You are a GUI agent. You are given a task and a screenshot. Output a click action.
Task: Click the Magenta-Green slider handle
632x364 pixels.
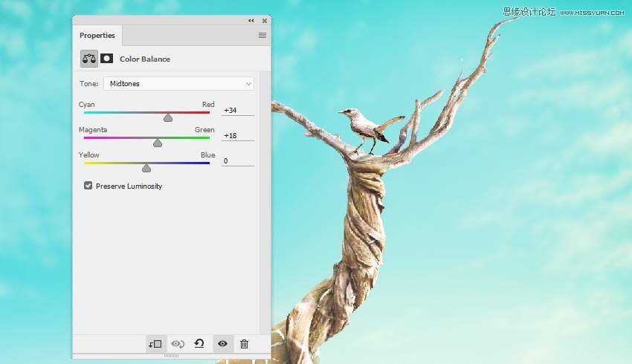click(x=158, y=143)
